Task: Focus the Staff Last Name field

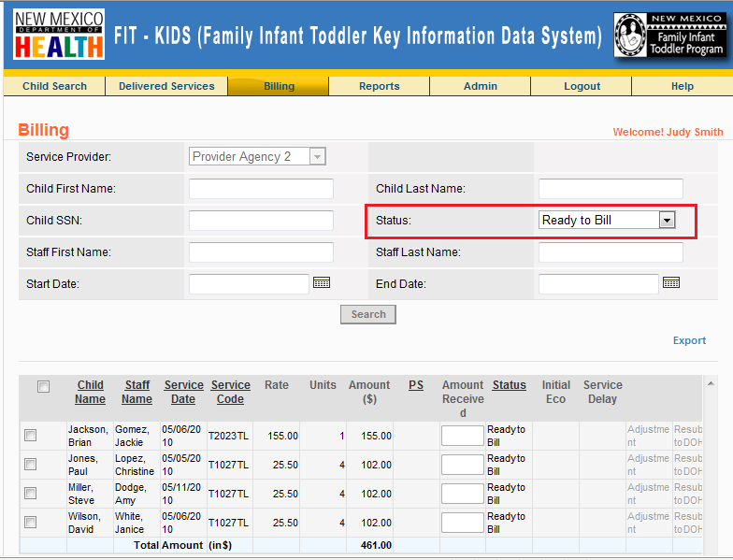Action: click(x=611, y=252)
